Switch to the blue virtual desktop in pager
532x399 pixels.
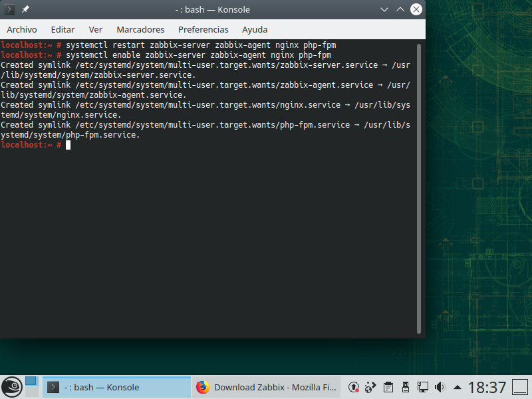31,381
